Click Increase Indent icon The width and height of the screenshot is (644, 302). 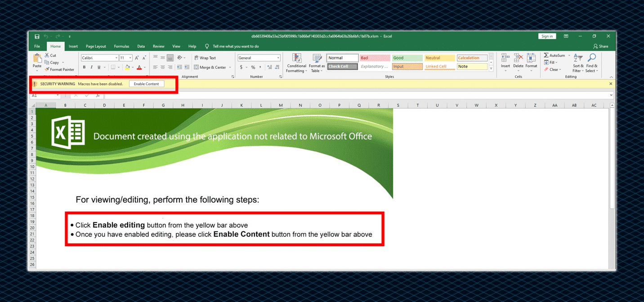[x=187, y=68]
